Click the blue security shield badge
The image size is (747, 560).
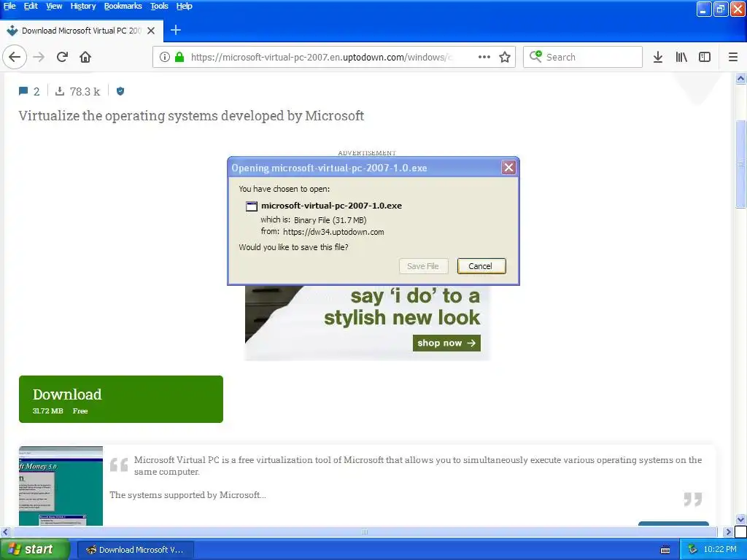pos(120,91)
